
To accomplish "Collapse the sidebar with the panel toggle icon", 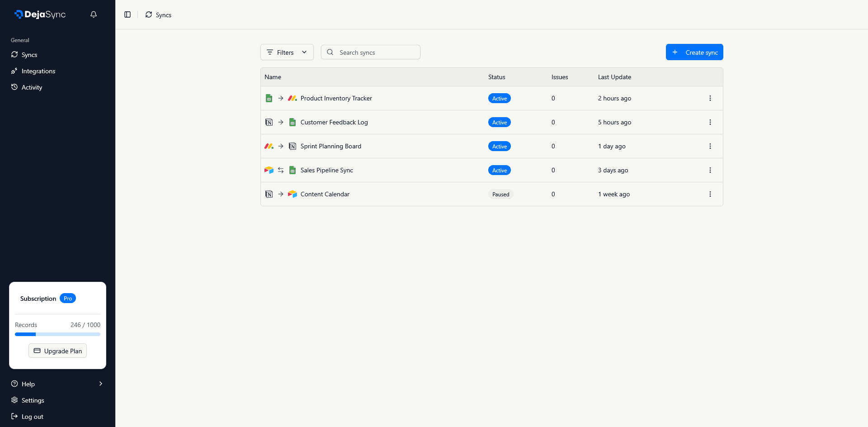I will (x=127, y=14).
